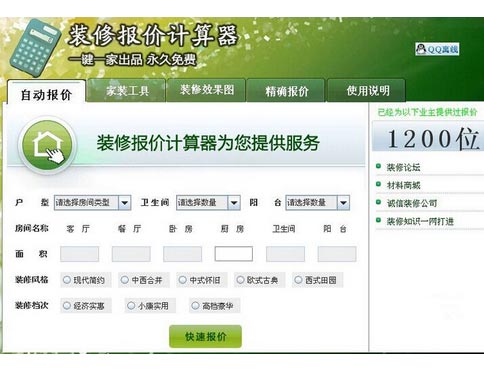
Task: Select the 欧式古典 style radio button
Action: [240, 280]
